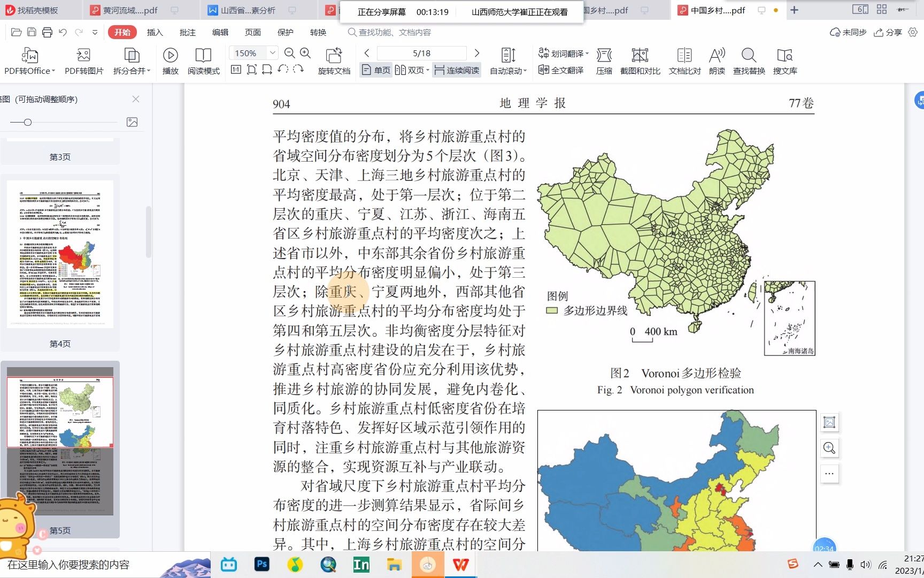Fit page width icon
This screenshot has height=578, width=924.
[x=267, y=70]
